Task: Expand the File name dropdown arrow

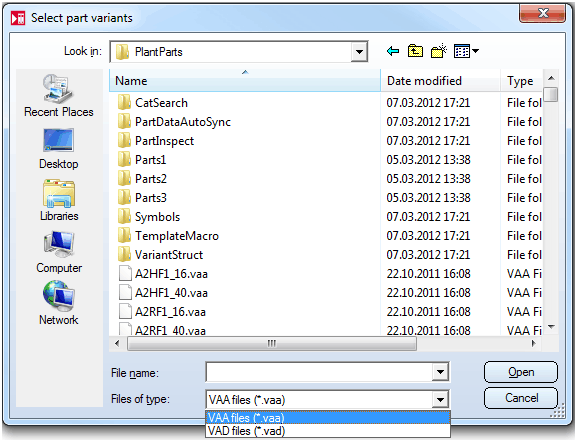Action: pos(440,372)
